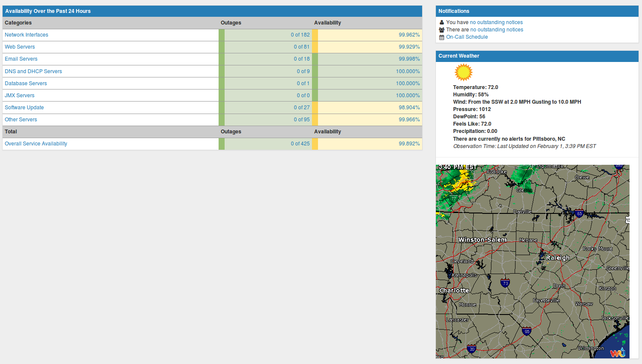Click the Categories column header
This screenshot has height=364, width=642.
tap(18, 23)
